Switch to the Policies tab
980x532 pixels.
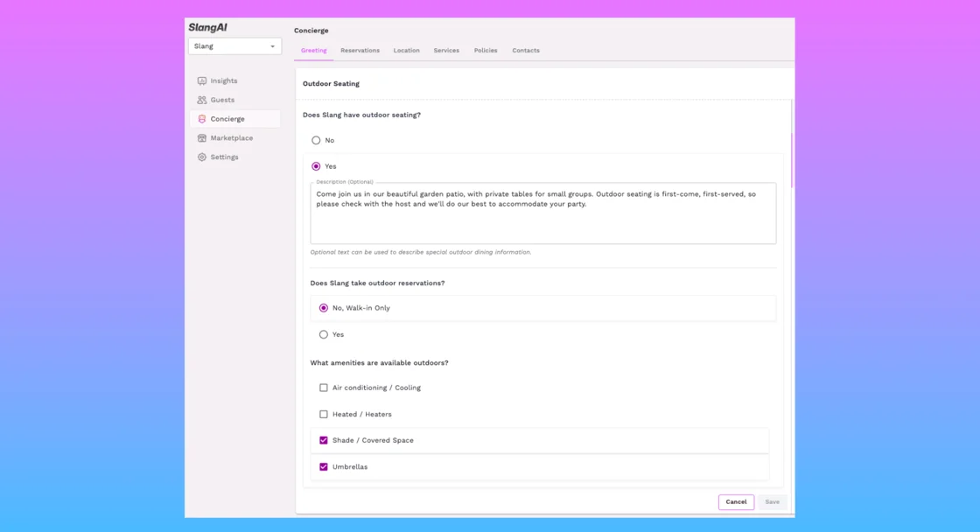click(486, 51)
